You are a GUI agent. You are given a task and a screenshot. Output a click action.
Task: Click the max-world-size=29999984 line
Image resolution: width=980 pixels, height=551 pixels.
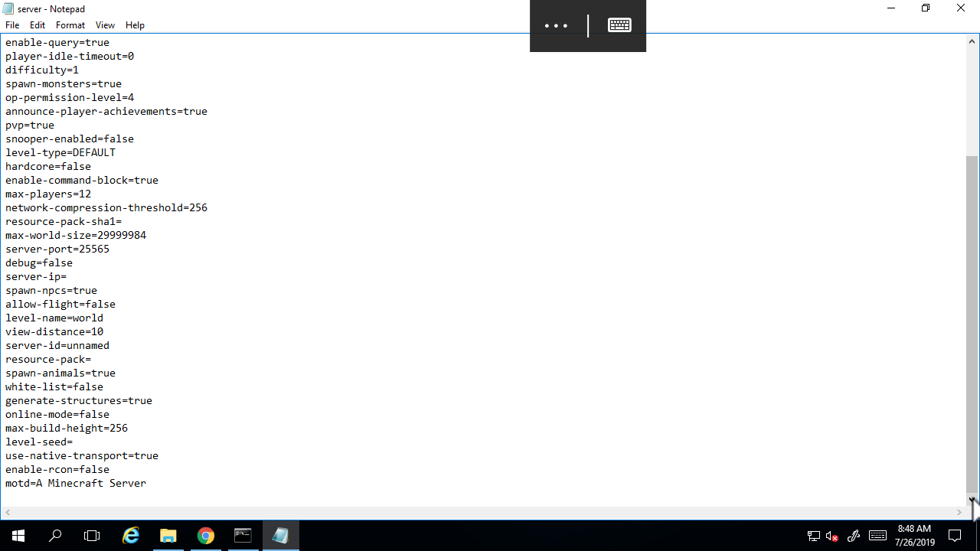coord(76,236)
